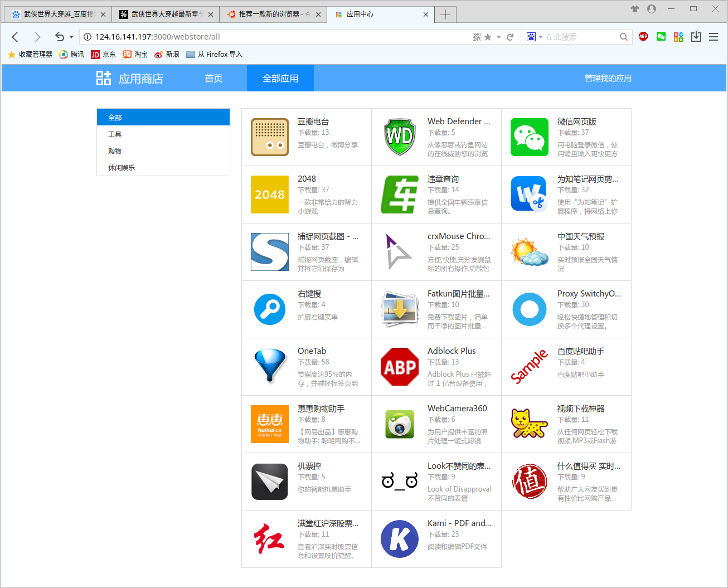Open the Fatkun图片批量 download icon
Image resolution: width=728 pixels, height=588 pixels.
click(400, 309)
